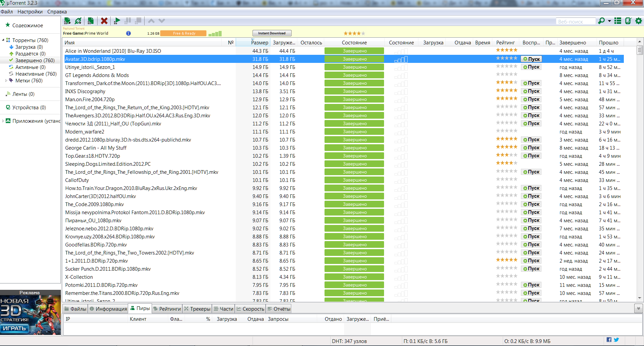Image resolution: width=644 pixels, height=346 pixels.
Task: Open the Информация tab
Action: click(108, 309)
